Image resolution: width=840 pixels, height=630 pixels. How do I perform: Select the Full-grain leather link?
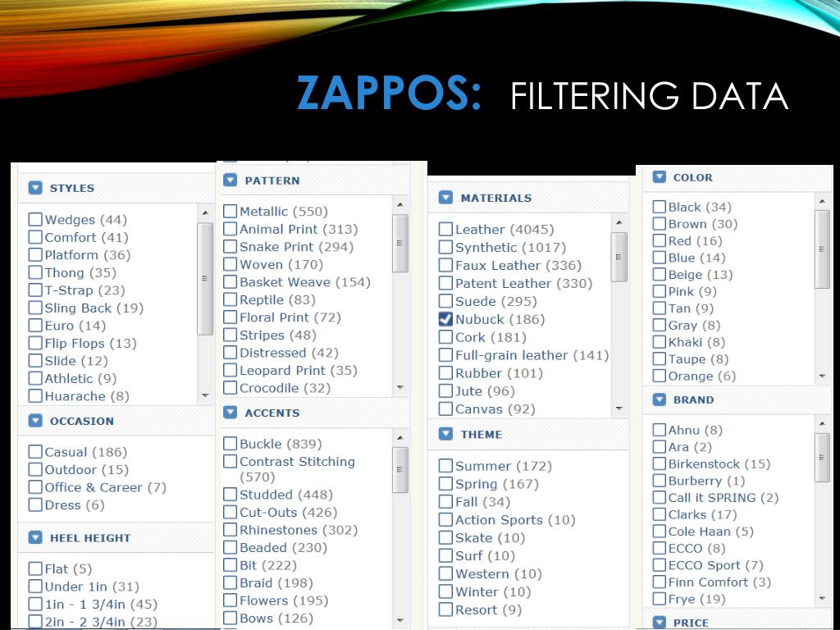pyautogui.click(x=532, y=355)
